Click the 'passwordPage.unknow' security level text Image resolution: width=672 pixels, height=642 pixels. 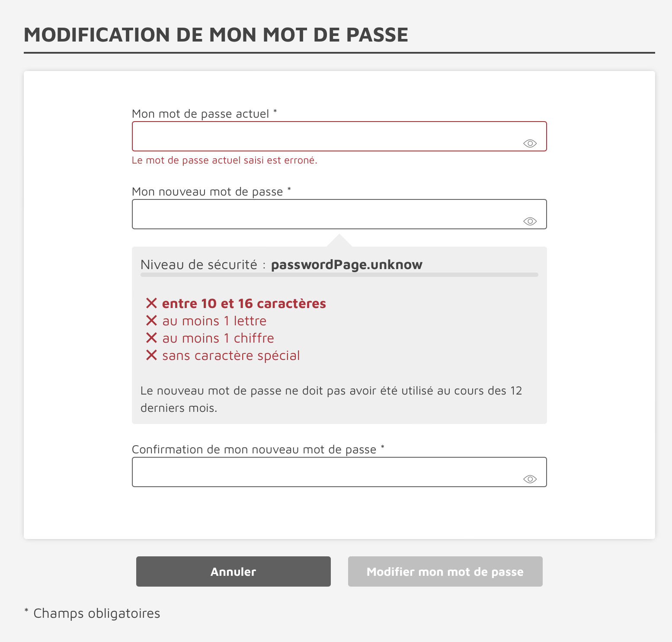pyautogui.click(x=346, y=264)
